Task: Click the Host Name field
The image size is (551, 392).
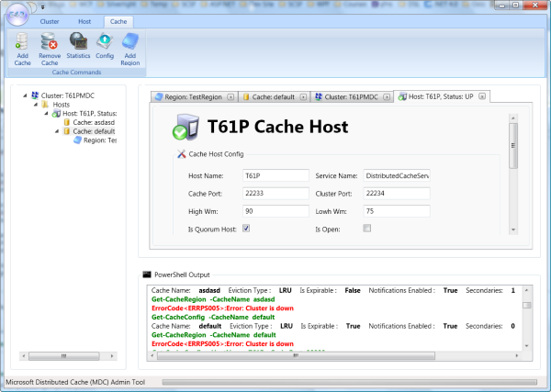Action: click(275, 175)
